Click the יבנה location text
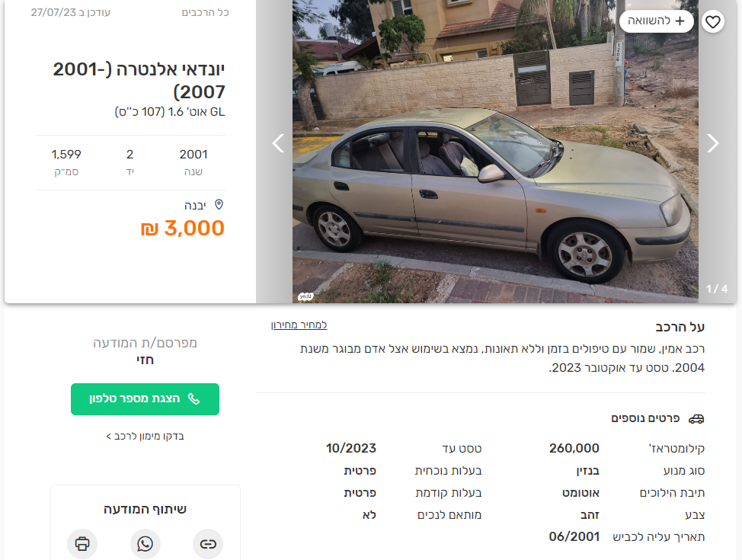 tap(195, 206)
